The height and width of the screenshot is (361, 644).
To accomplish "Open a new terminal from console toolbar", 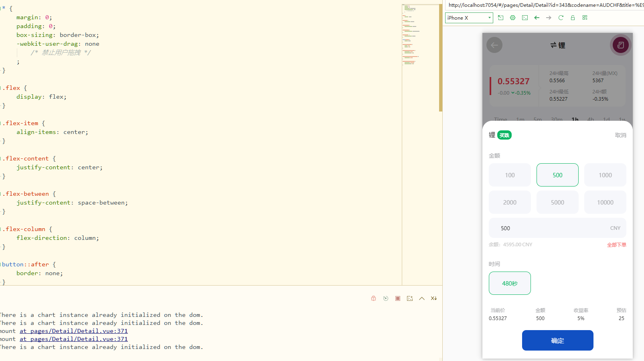I will click(x=409, y=298).
